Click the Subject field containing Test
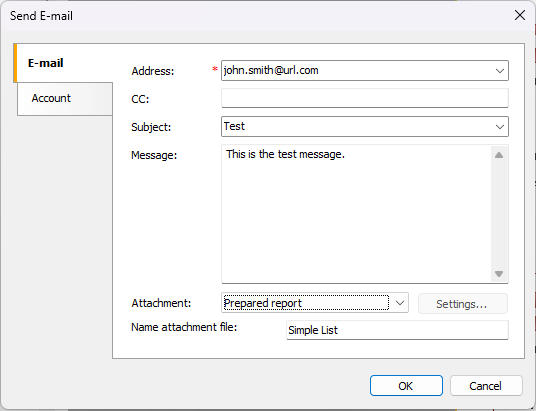This screenshot has width=536, height=411. (x=357, y=127)
